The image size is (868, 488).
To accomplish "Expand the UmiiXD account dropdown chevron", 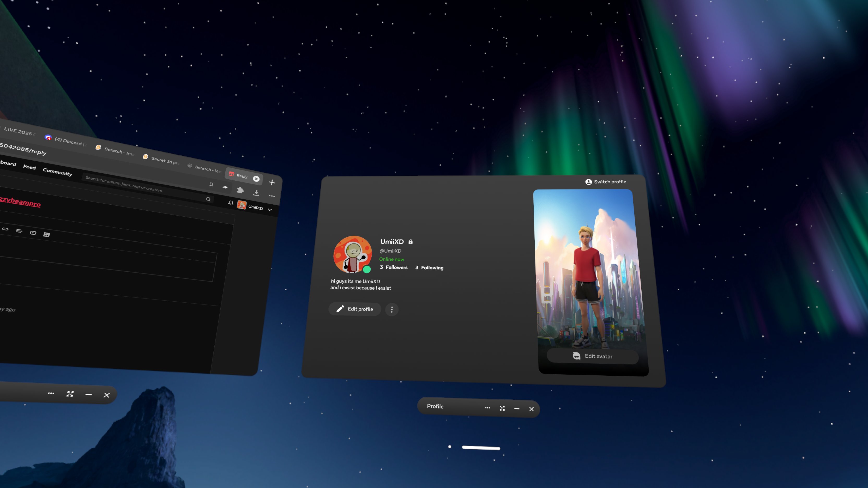I will (x=270, y=210).
